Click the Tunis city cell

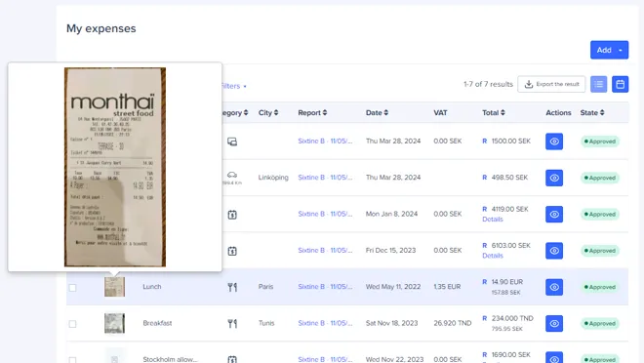pyautogui.click(x=266, y=323)
